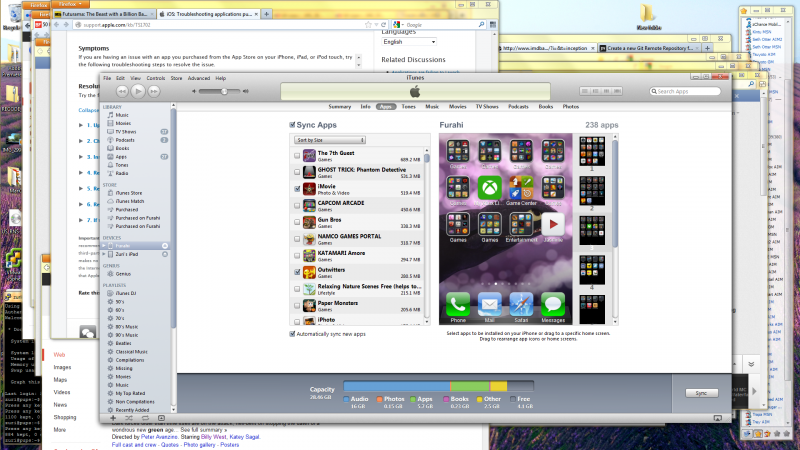Screen dimensions: 800x450
Task: Open the Advanced menu
Action: (x=198, y=78)
